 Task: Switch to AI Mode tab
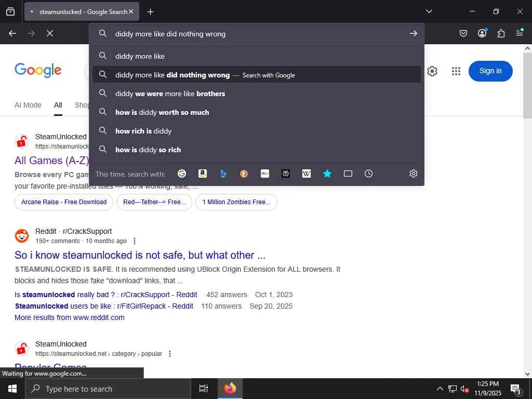point(28,105)
